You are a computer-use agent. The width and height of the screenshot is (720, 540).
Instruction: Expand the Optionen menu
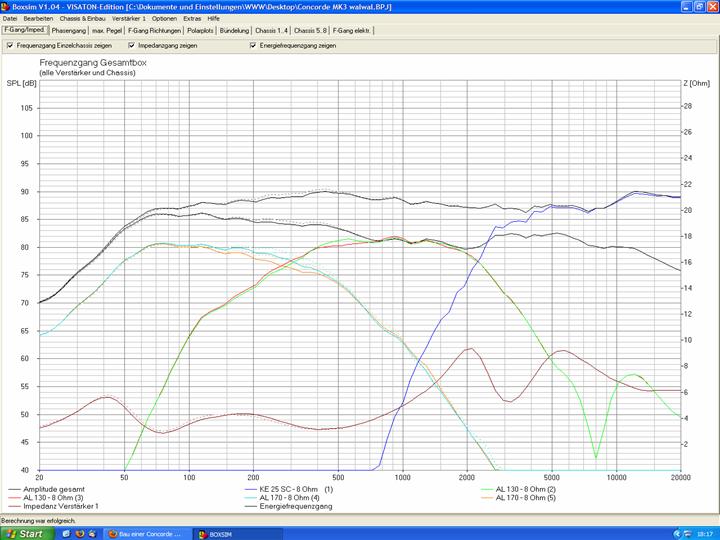click(x=164, y=18)
